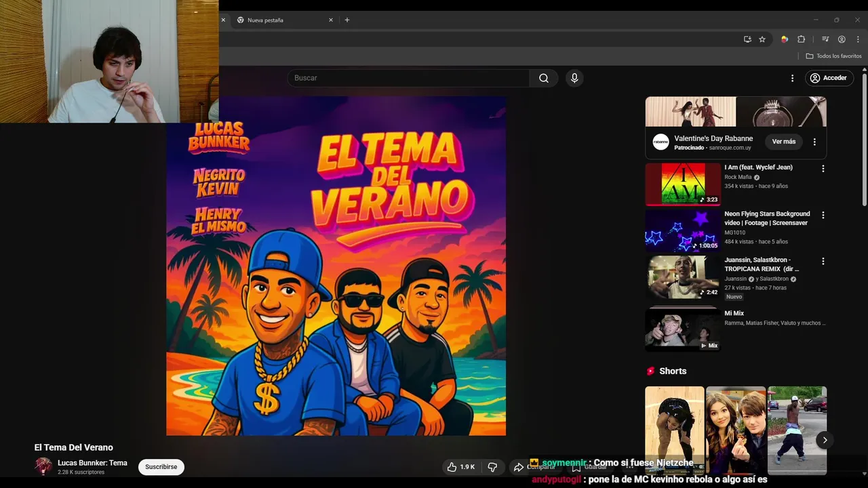The height and width of the screenshot is (488, 868).
Task: Dislike the video thumbs-down icon
Action: pos(492,467)
